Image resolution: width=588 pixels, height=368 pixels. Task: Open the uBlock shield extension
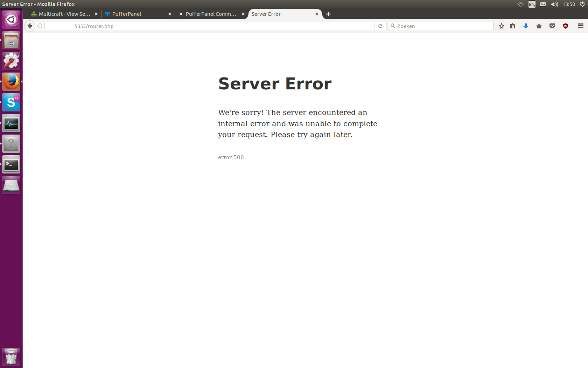click(566, 26)
